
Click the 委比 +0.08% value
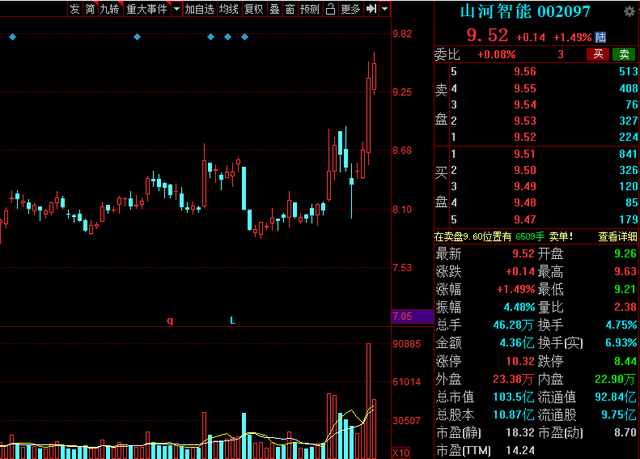click(x=497, y=55)
